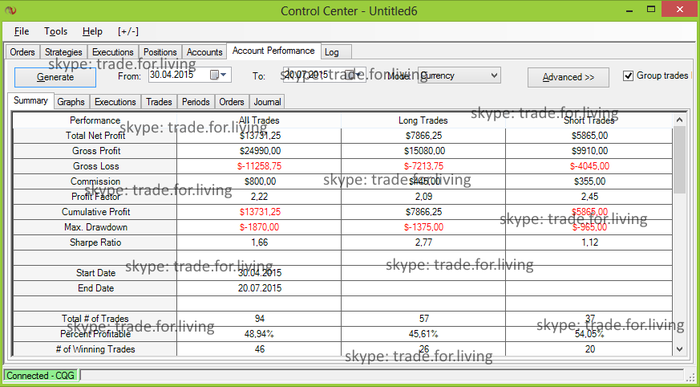This screenshot has width=700, height=387.
Task: Select the # of Winning Trades row label
Action: (96, 349)
